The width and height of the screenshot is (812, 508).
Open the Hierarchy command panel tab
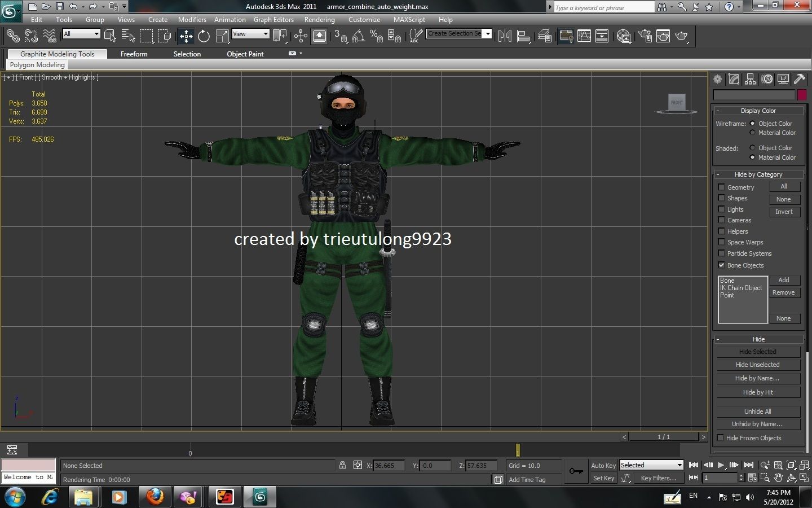click(x=751, y=80)
